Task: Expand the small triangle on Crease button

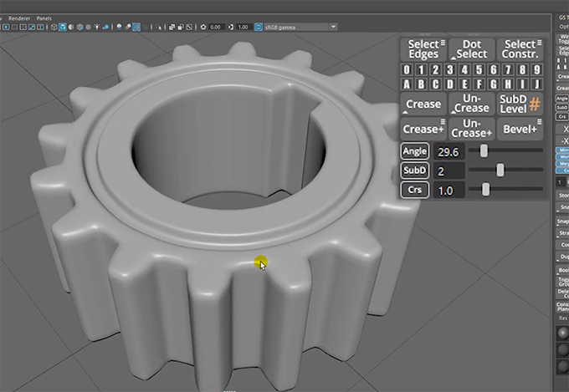Action: click(405, 112)
